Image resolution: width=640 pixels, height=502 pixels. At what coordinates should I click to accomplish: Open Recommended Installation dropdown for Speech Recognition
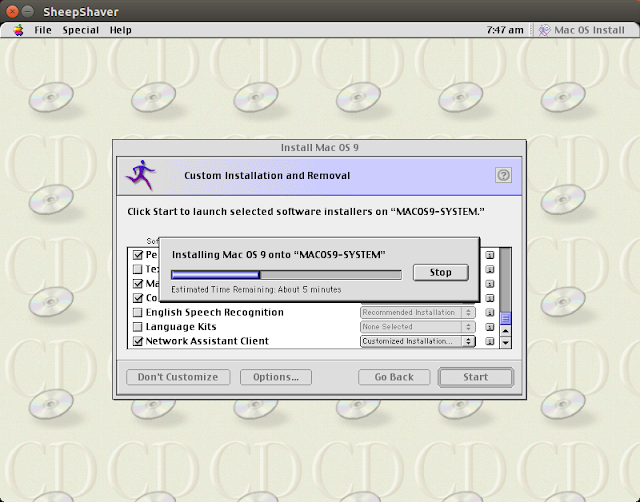pos(418,313)
